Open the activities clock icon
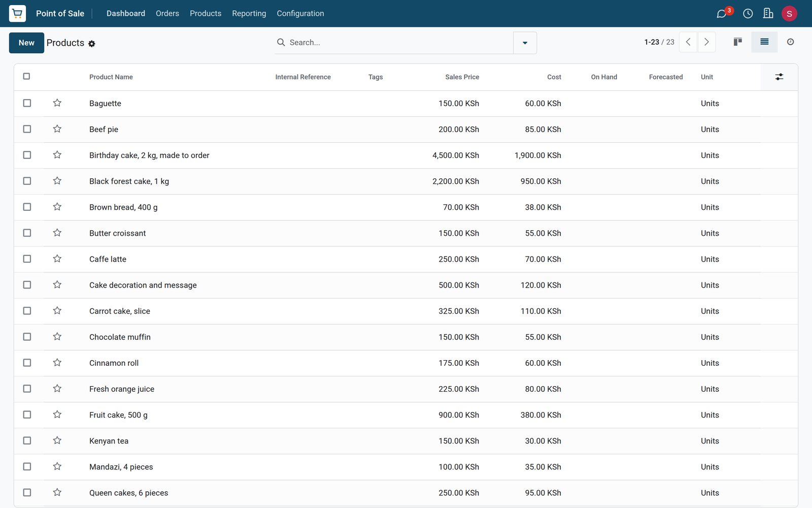812x508 pixels. pos(748,14)
